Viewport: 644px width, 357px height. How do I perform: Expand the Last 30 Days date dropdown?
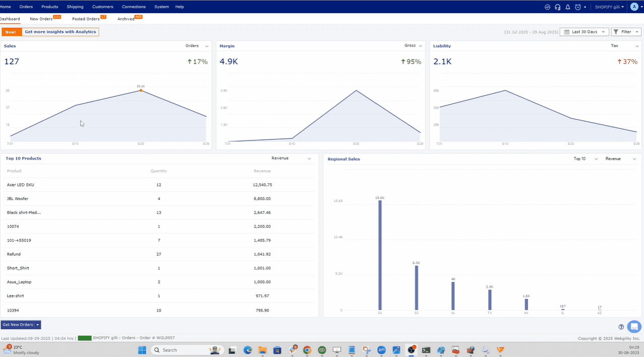pyautogui.click(x=584, y=32)
